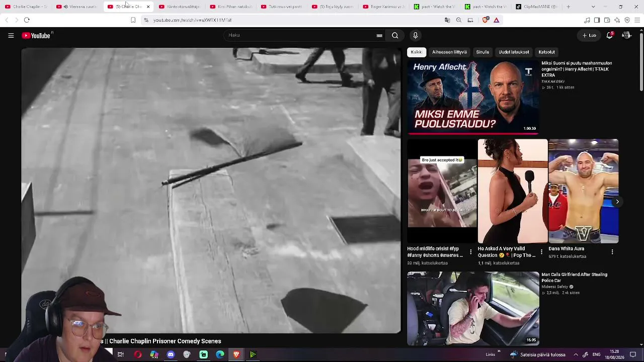Select the Sinulle filter chip

tap(482, 52)
